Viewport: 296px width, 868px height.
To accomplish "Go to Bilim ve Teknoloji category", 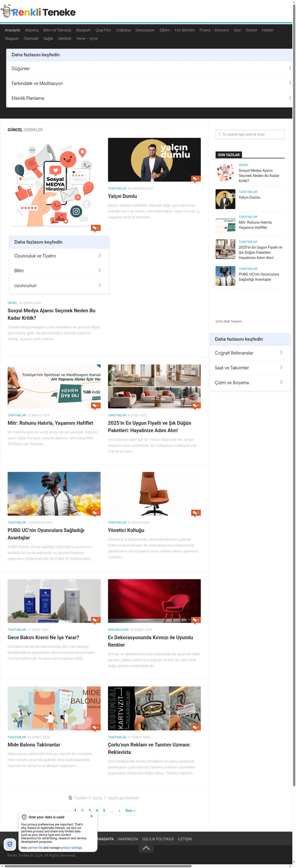I will click(57, 30).
